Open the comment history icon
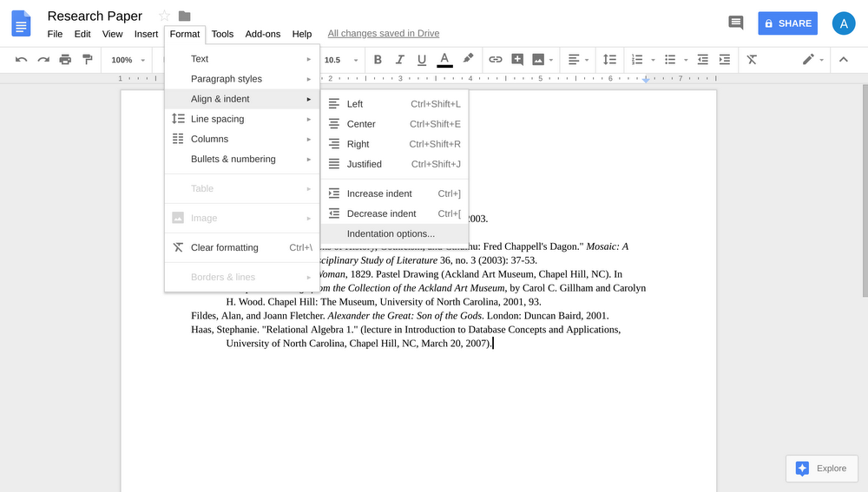The height and width of the screenshot is (492, 868). (736, 23)
